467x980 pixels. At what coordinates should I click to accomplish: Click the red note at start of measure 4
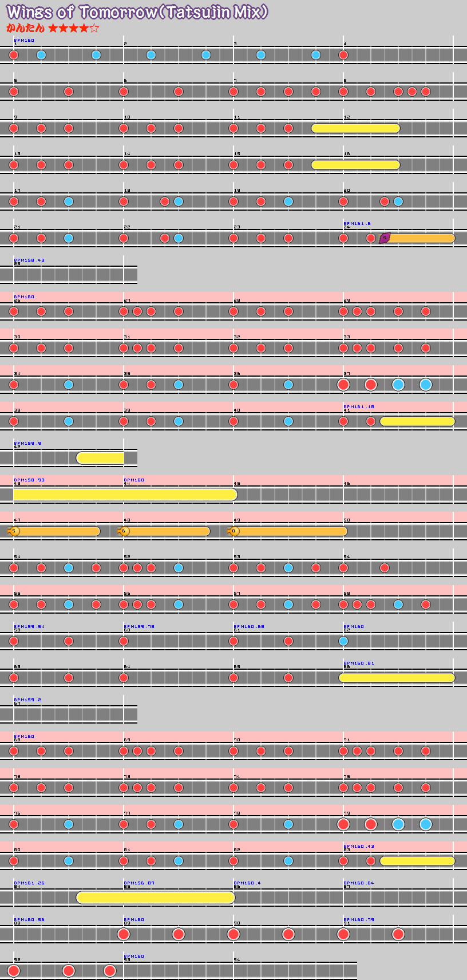tap(343, 55)
